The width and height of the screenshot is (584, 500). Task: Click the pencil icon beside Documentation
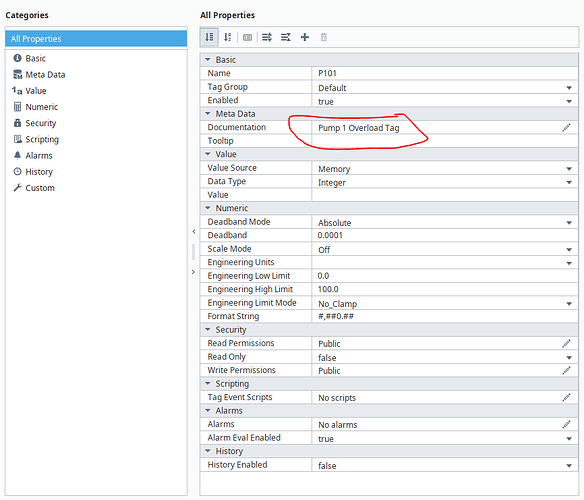pyautogui.click(x=566, y=128)
